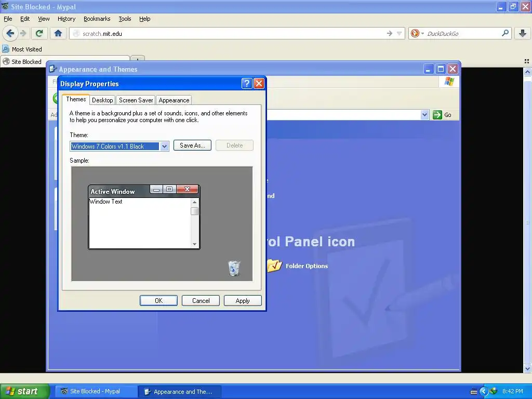The width and height of the screenshot is (532, 399).
Task: Open a new tab with the plus button
Action: tap(137, 59)
